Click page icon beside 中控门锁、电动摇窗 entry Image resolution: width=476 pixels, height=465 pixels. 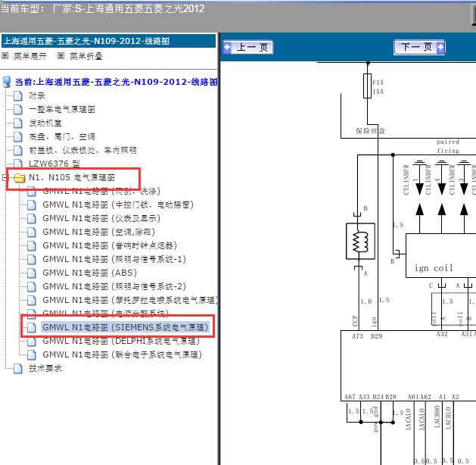point(32,204)
